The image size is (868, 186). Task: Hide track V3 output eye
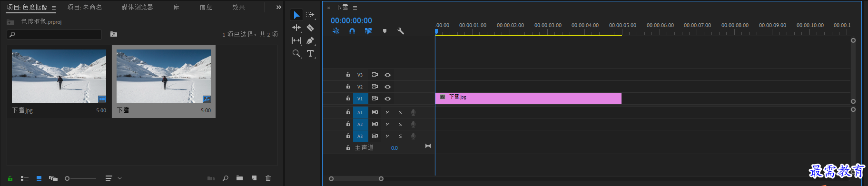point(388,75)
